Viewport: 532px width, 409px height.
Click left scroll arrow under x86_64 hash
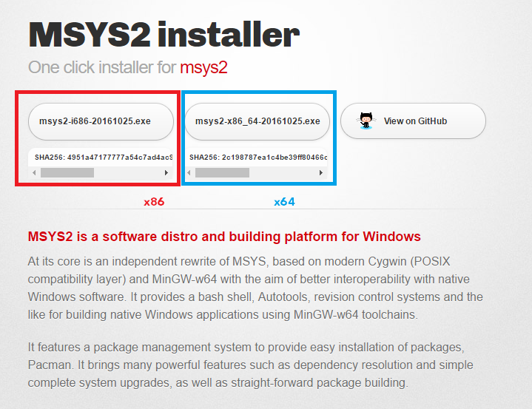(x=189, y=172)
